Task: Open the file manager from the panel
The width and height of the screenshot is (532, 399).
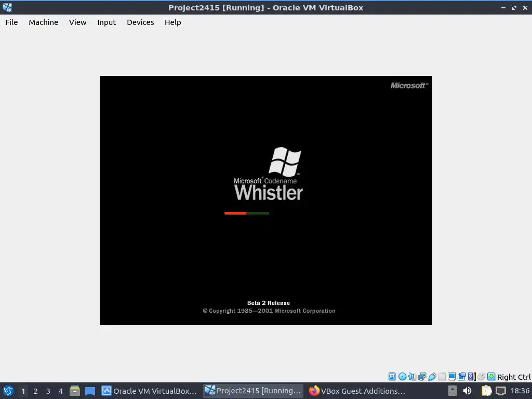Action: [75, 391]
